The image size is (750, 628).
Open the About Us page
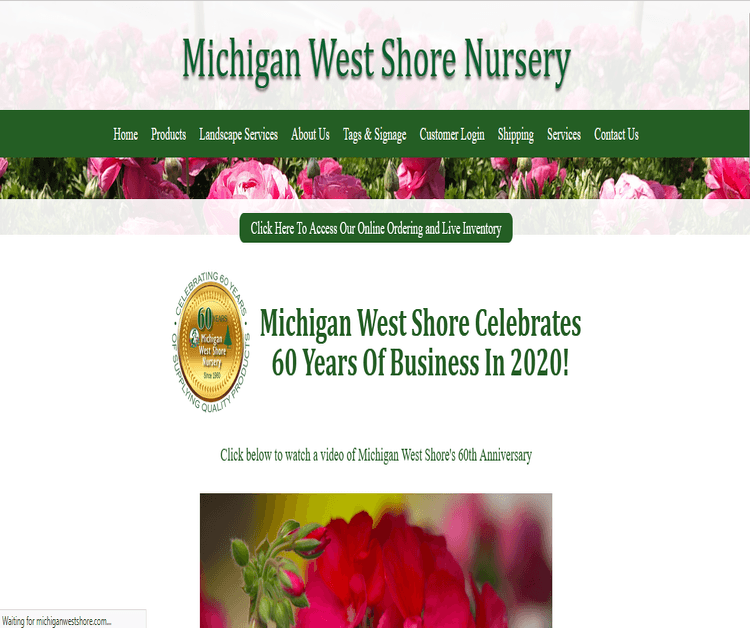coord(310,134)
